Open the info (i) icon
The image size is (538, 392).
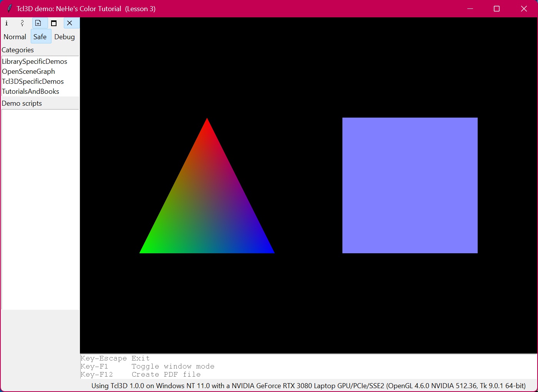tap(7, 23)
